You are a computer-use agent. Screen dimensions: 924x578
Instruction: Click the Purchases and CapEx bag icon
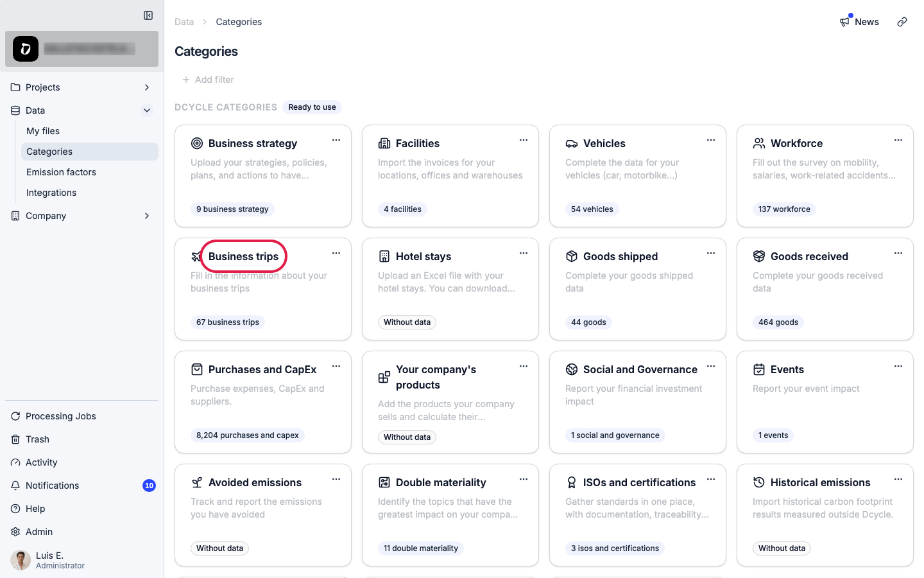[197, 369]
